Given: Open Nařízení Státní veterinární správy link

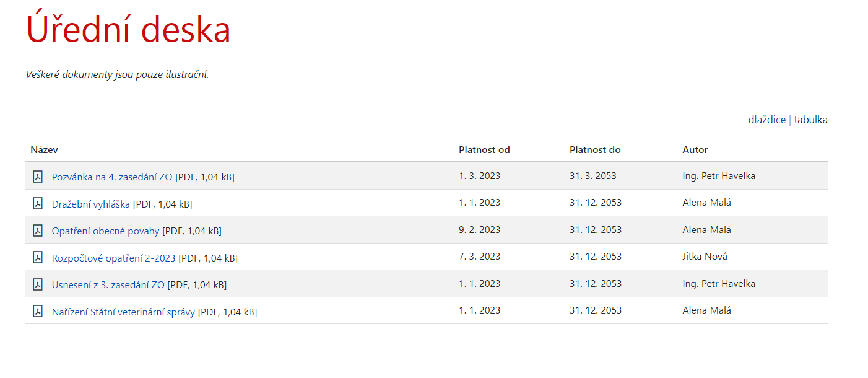Looking at the screenshot, I should tap(123, 312).
